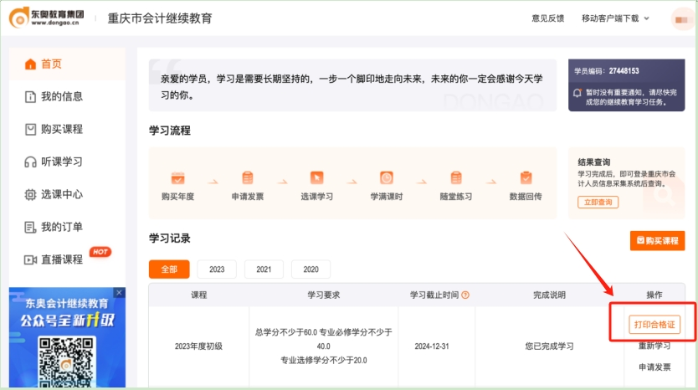This screenshot has width=698, height=390.
Task: Select the 2023 records tab
Action: click(x=217, y=269)
